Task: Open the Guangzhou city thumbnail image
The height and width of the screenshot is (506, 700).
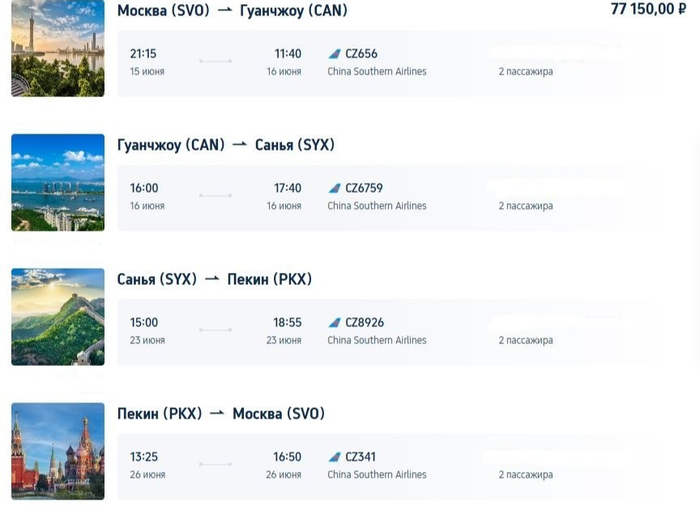Action: 57,48
